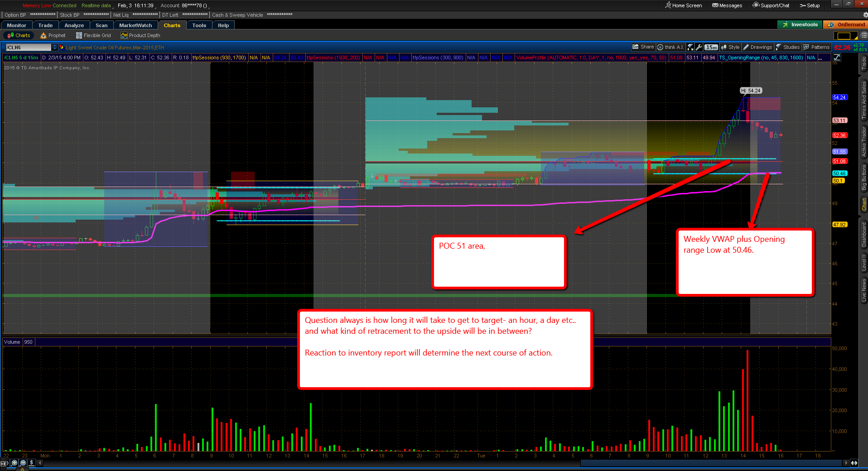Click the TS_OpeningRange study label
This screenshot has width=868, height=471.
coord(761,58)
